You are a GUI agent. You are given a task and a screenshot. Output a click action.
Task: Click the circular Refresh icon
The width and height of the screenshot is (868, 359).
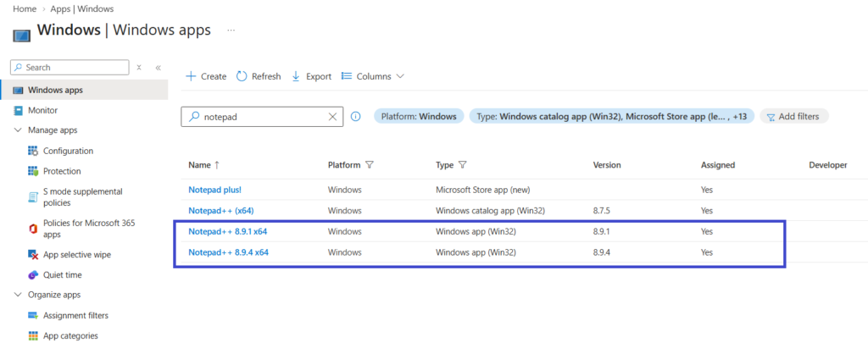[x=242, y=76]
